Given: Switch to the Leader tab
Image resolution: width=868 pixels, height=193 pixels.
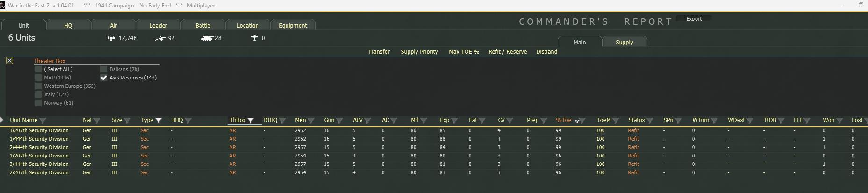Looking at the screenshot, I should click(x=158, y=25).
